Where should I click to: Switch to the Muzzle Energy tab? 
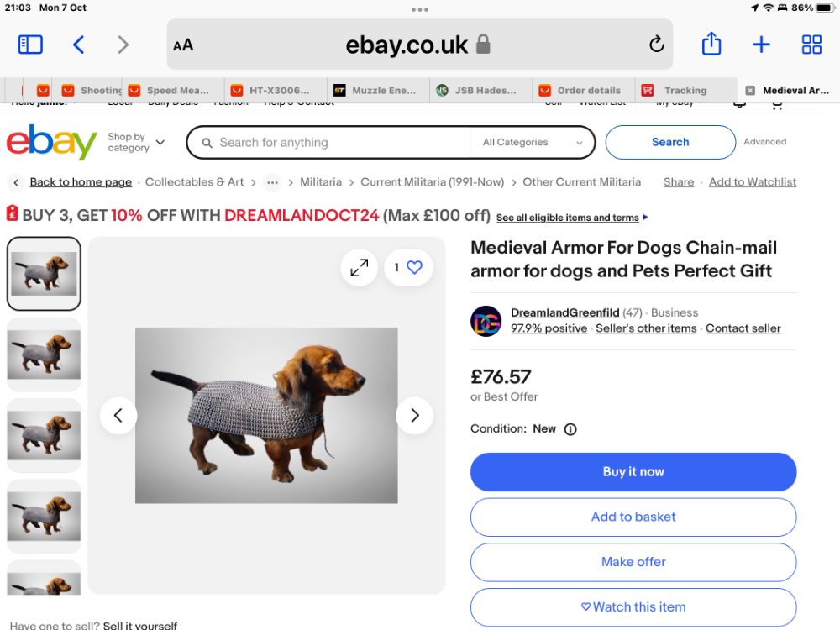coord(377,91)
